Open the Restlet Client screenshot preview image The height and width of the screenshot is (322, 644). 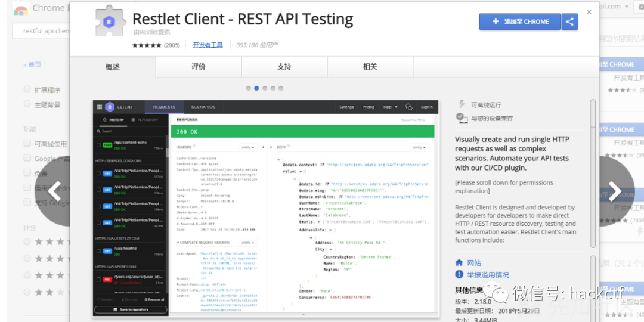(x=265, y=209)
